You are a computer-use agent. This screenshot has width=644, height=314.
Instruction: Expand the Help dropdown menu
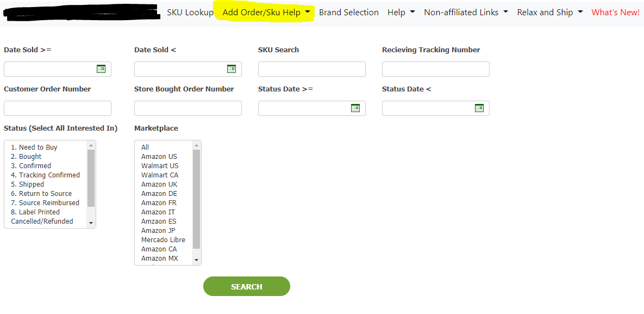401,13
